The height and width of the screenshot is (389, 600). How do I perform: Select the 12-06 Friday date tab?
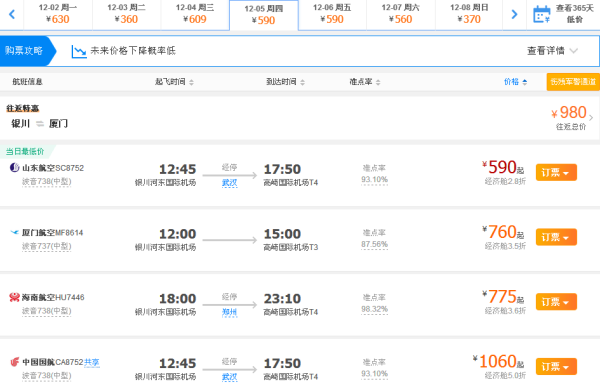click(x=332, y=15)
